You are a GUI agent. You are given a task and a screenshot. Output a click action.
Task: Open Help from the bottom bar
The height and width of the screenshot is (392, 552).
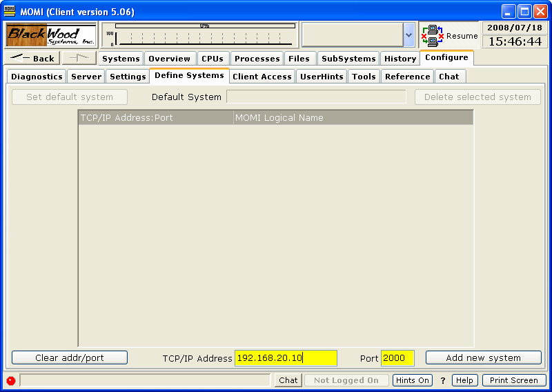[x=464, y=380]
